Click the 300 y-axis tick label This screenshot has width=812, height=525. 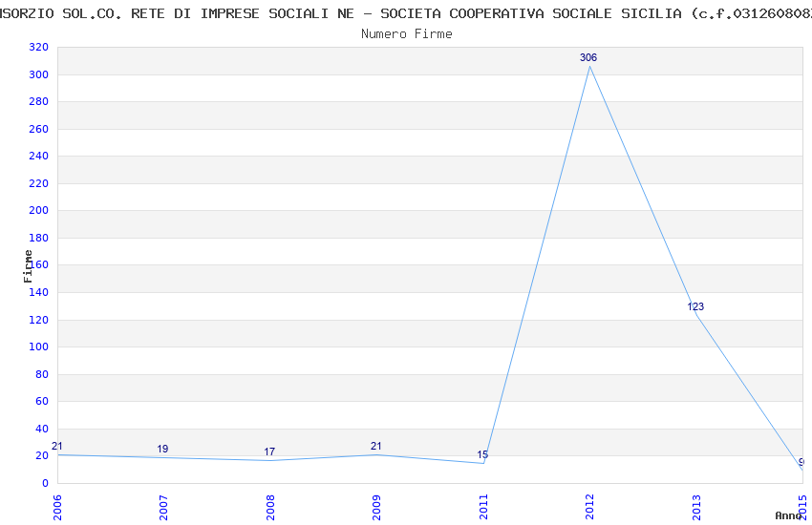pyautogui.click(x=38, y=74)
